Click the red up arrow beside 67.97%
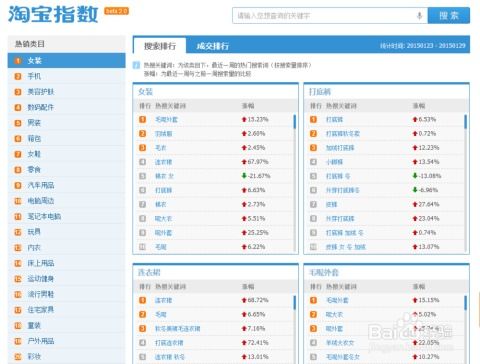The width and height of the screenshot is (480, 364). pyautogui.click(x=244, y=162)
